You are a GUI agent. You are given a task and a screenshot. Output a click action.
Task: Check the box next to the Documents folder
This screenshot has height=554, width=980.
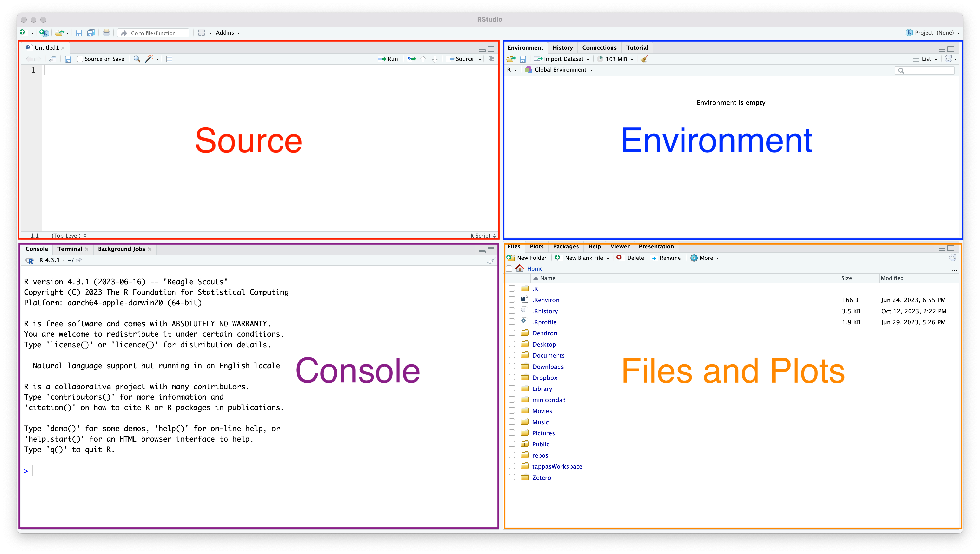(512, 355)
